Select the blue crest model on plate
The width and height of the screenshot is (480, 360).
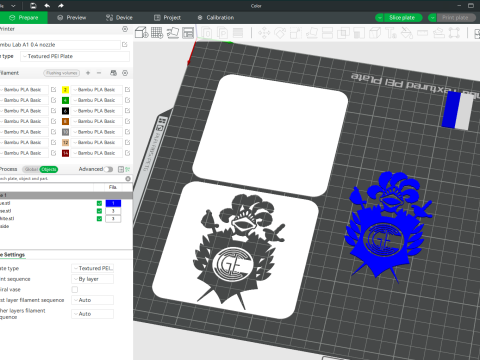387,227
